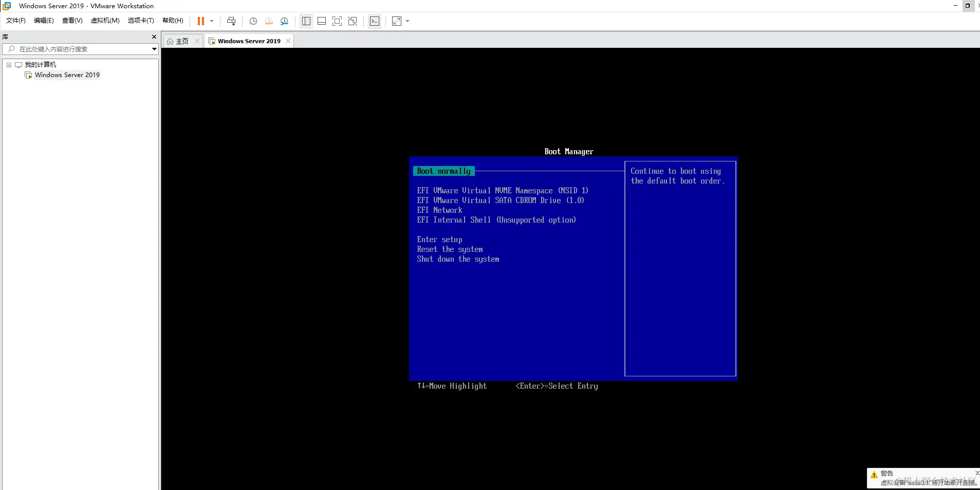Open the power options arrow beside the pause button

click(x=212, y=21)
